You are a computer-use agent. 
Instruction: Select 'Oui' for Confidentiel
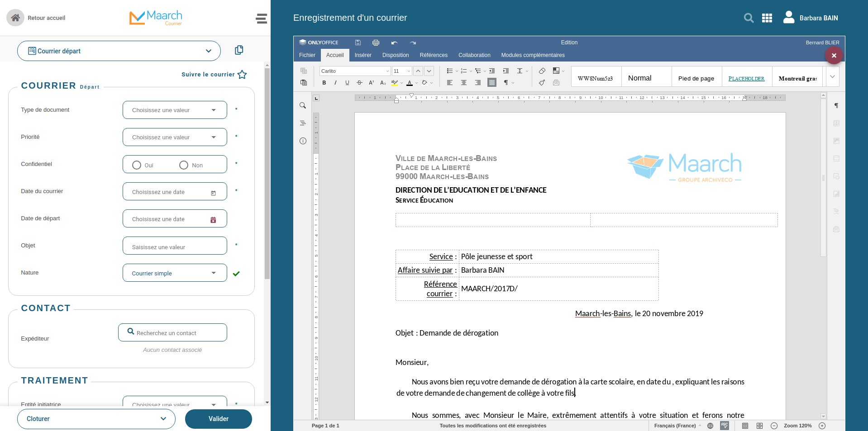coord(137,165)
